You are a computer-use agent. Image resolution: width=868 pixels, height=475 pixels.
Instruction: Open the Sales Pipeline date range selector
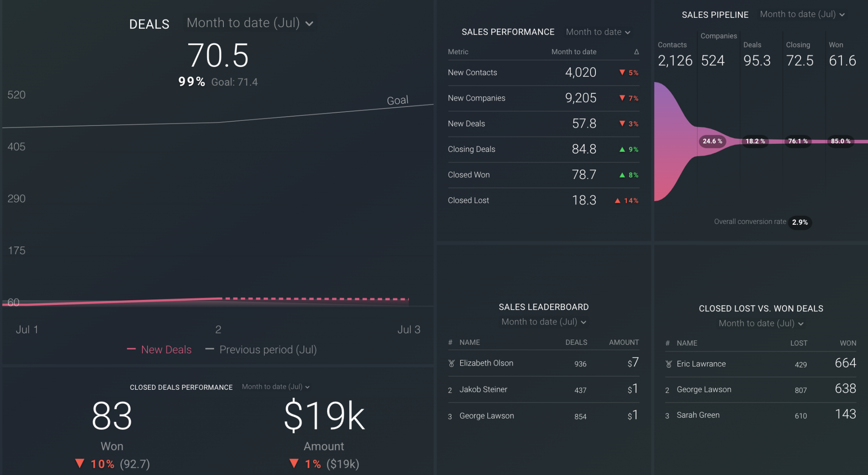pyautogui.click(x=802, y=14)
